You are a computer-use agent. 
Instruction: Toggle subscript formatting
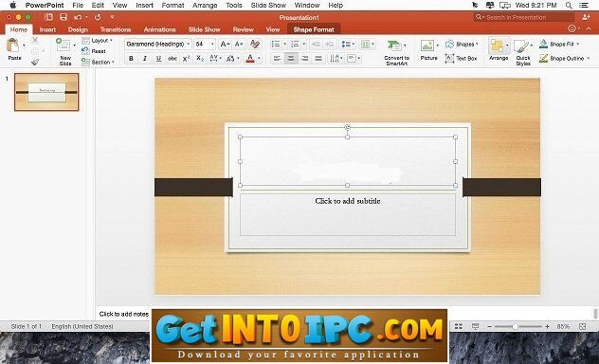200,59
